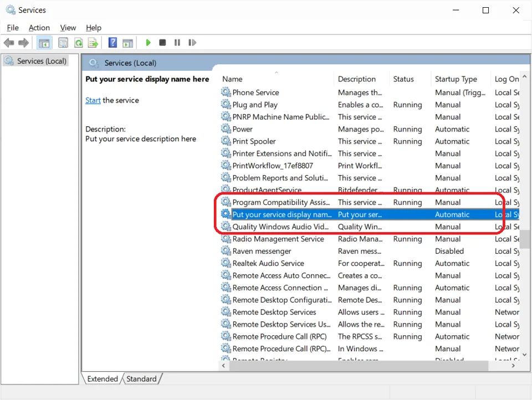Sort by the Name column header
The height and width of the screenshot is (400, 532).
(277, 79)
